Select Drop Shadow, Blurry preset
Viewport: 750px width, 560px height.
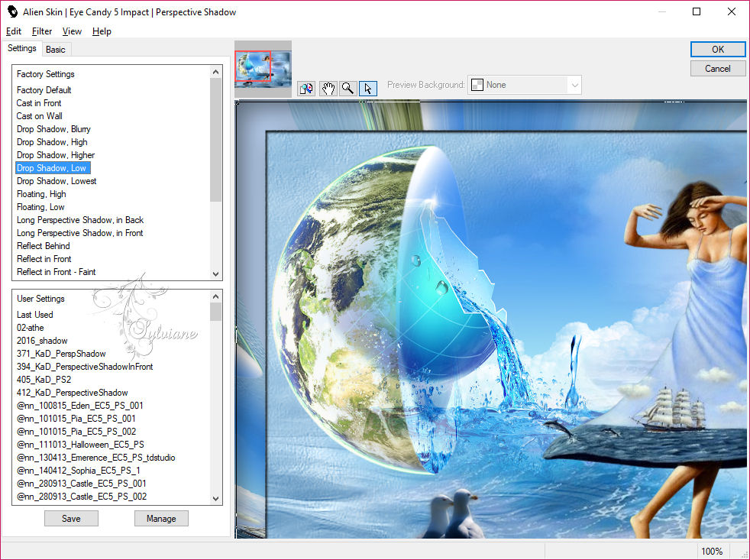(53, 129)
